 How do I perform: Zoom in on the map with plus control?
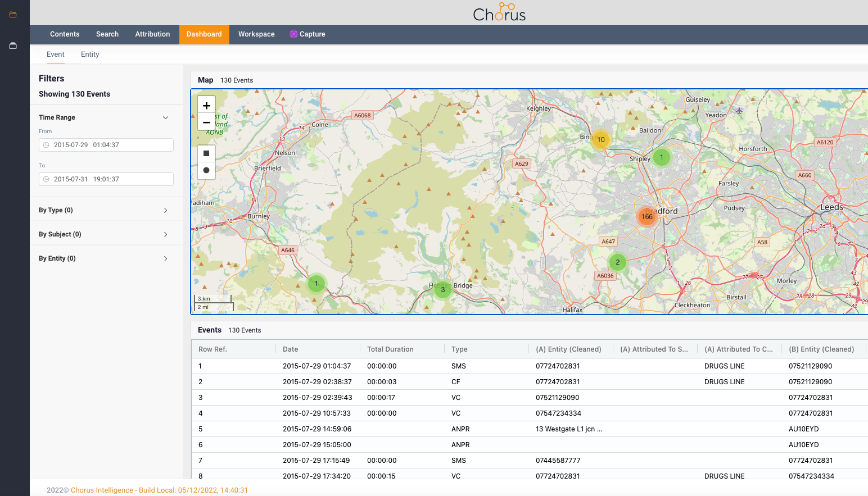click(x=206, y=105)
